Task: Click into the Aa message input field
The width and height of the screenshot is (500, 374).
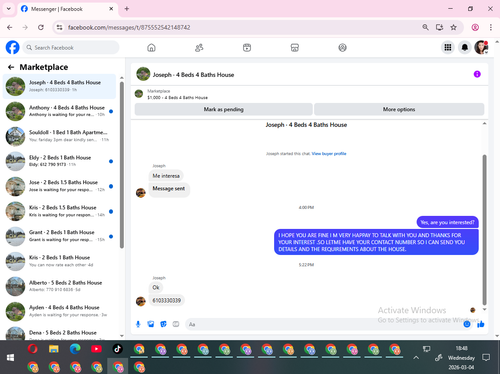Action: click(x=323, y=324)
